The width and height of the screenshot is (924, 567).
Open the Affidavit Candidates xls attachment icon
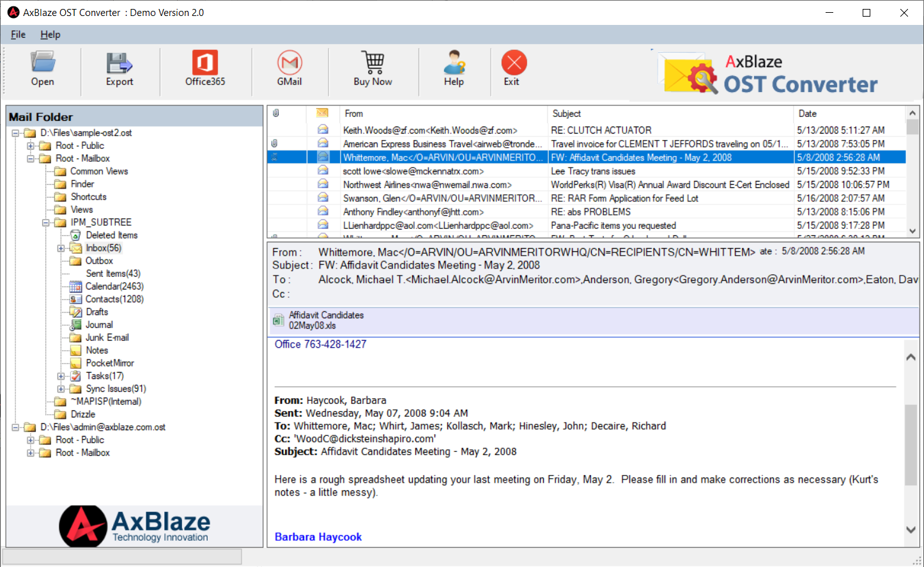coord(279,320)
